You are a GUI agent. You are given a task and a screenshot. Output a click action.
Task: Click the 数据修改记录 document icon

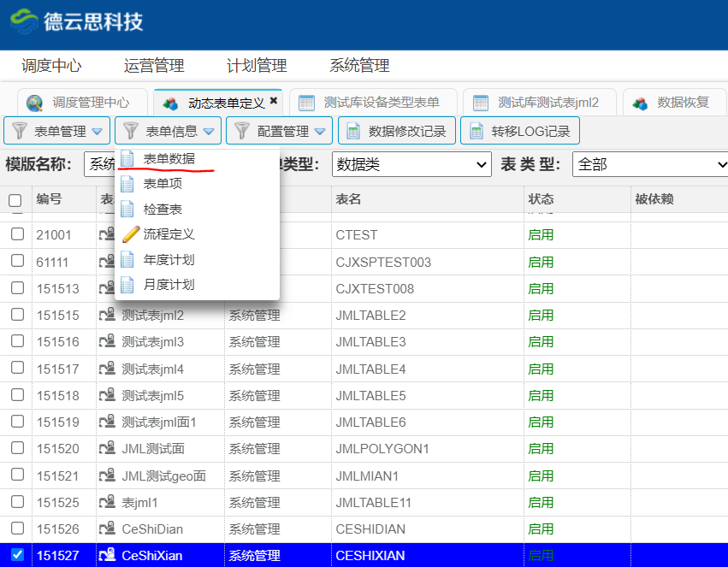353,131
